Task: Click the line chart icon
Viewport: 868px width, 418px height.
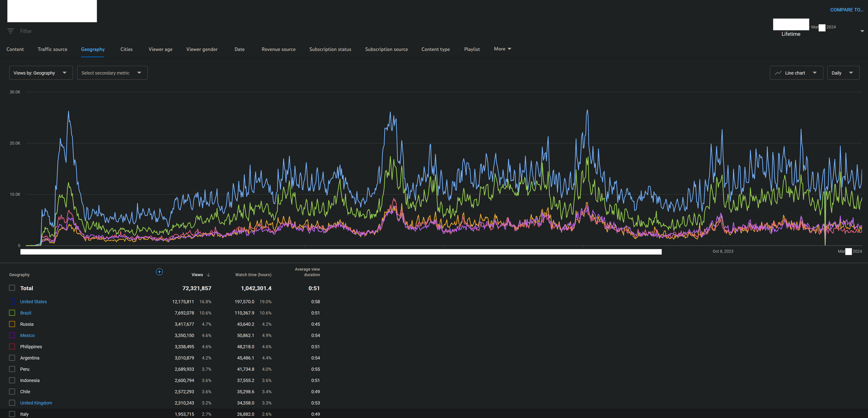Action: pyautogui.click(x=778, y=73)
